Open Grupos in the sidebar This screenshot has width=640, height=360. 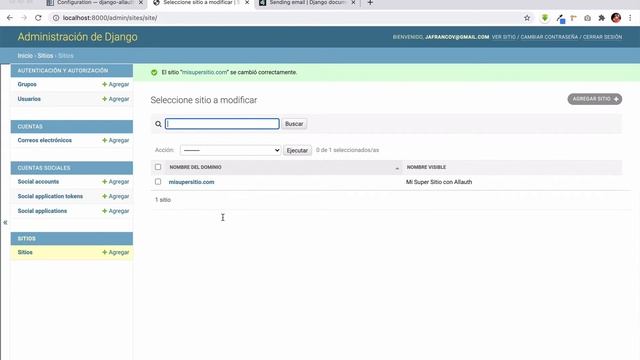pyautogui.click(x=27, y=84)
